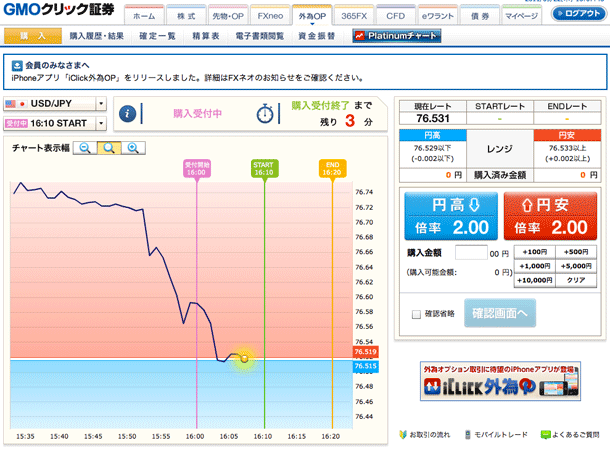Viewport: 610px width, 454px height.
Task: Expand the 16:10 START time dropdown
Action: click(x=101, y=123)
